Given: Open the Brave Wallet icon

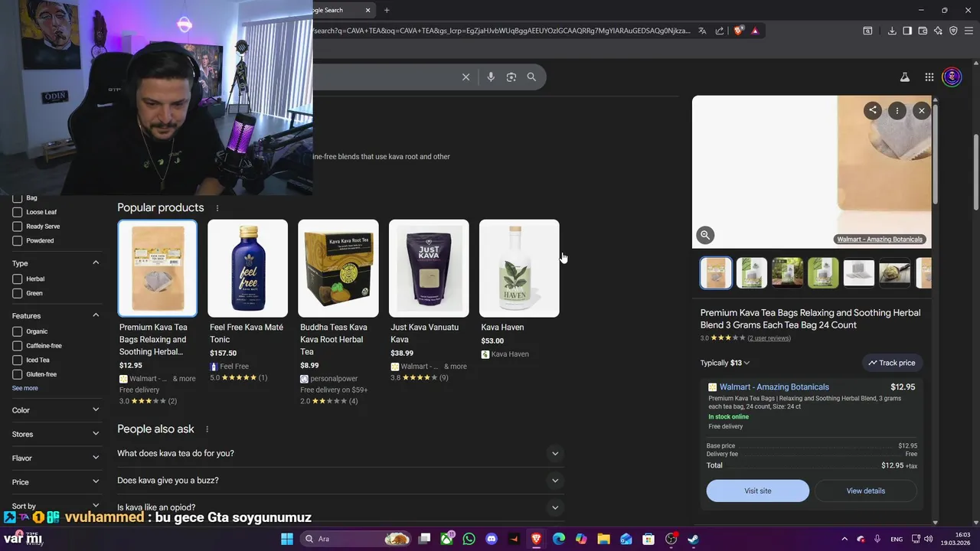Looking at the screenshot, I should pos(923,31).
